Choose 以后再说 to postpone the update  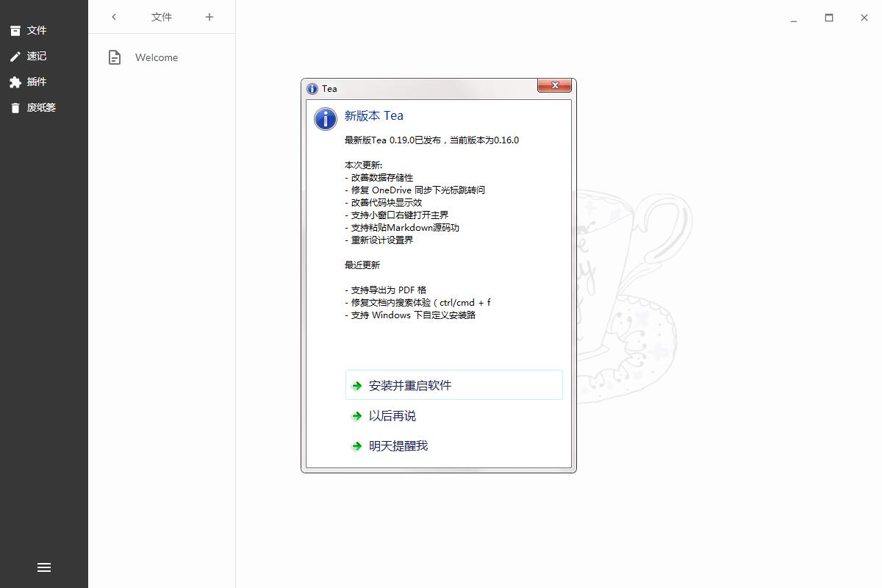[x=454, y=416]
